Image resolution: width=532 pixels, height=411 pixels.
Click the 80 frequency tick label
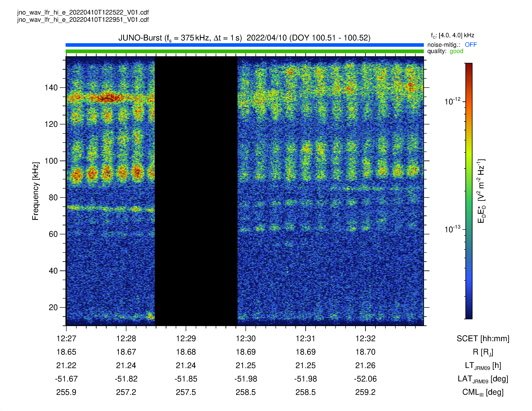tap(53, 197)
